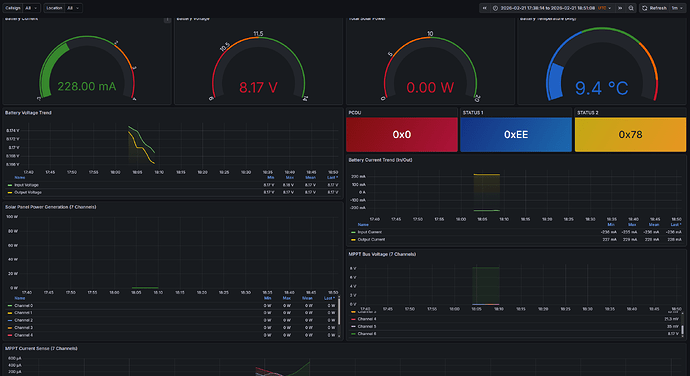Click the Refresh button label

coord(658,8)
